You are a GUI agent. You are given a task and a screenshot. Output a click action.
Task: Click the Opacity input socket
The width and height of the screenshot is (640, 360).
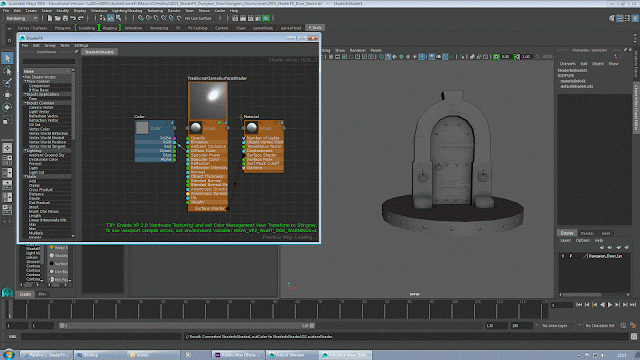[x=188, y=138]
